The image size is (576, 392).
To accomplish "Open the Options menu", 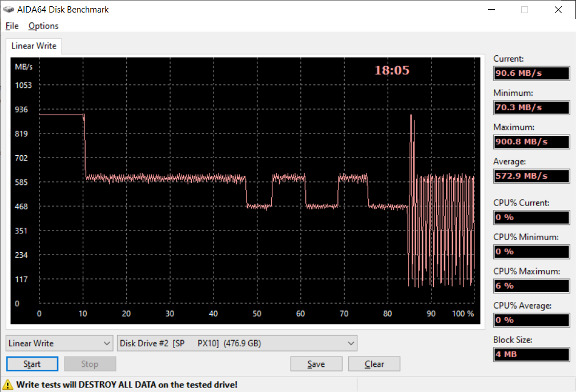I will 43,26.
